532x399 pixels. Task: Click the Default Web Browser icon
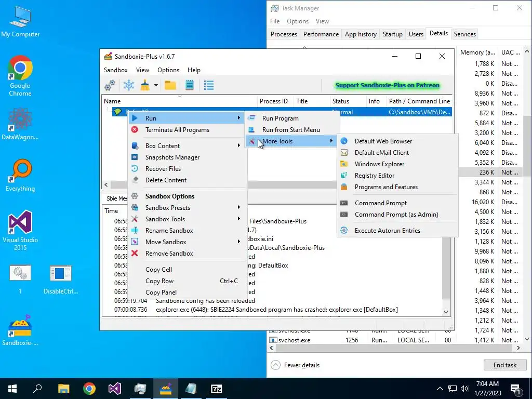[344, 141]
